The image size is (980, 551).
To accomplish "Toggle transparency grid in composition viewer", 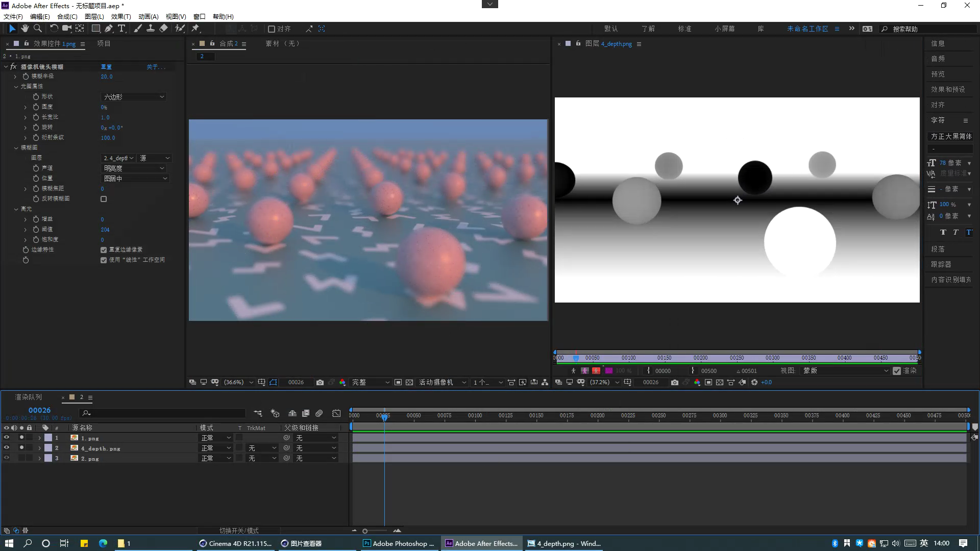I will pyautogui.click(x=409, y=382).
